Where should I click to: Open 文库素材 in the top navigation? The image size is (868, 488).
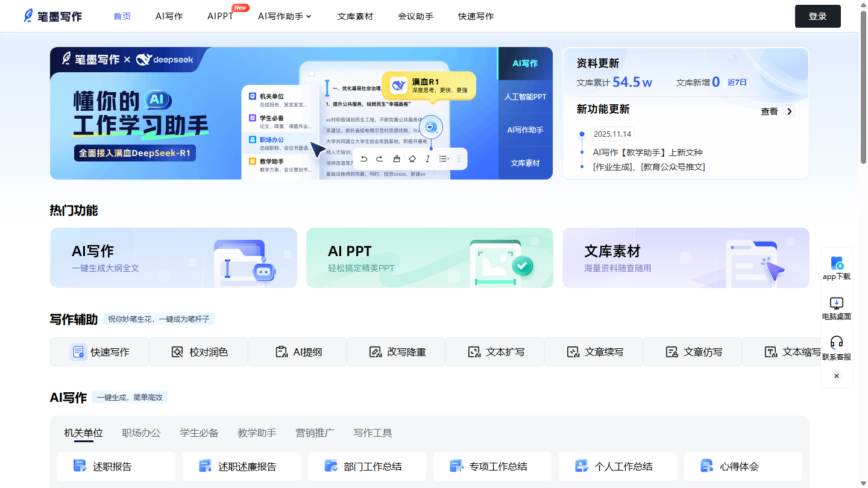[x=356, y=16]
